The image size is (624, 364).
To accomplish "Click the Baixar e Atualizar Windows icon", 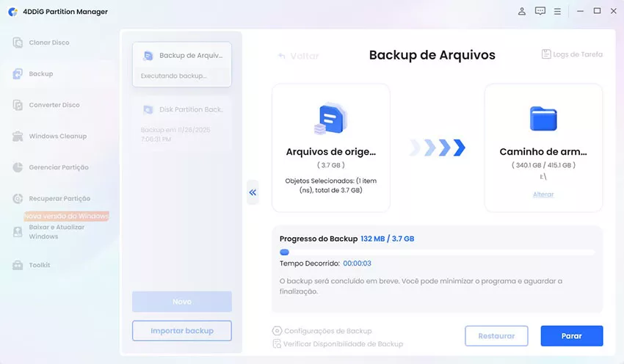I will tap(18, 232).
